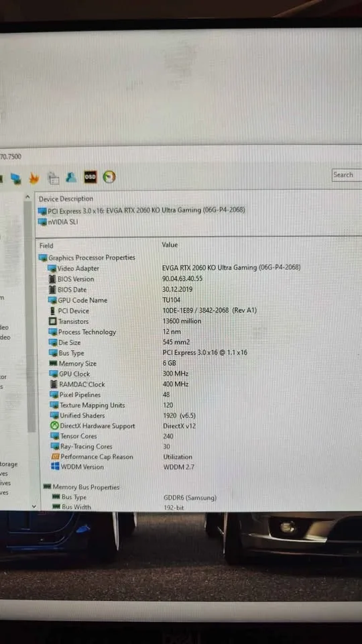Click the WDDM Version Windows logo icon
The image size is (362, 644).
coord(55,467)
